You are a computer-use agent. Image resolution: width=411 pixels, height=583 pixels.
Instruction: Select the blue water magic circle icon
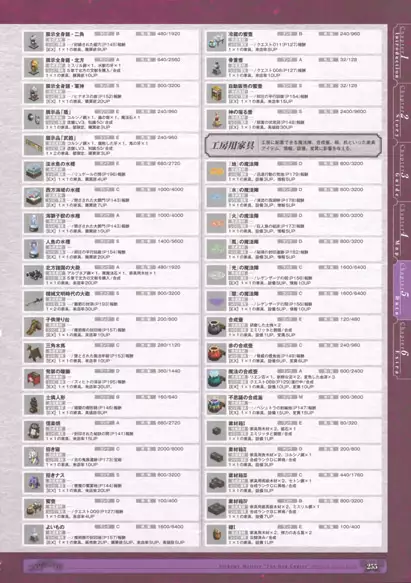click(x=216, y=197)
